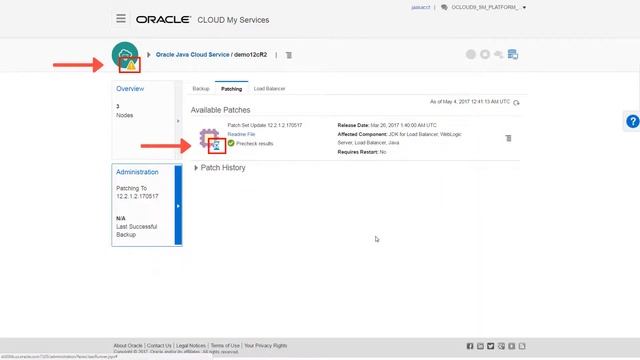Click the 3 Nodes count
Screen dimensions: 640x360
click(x=124, y=111)
